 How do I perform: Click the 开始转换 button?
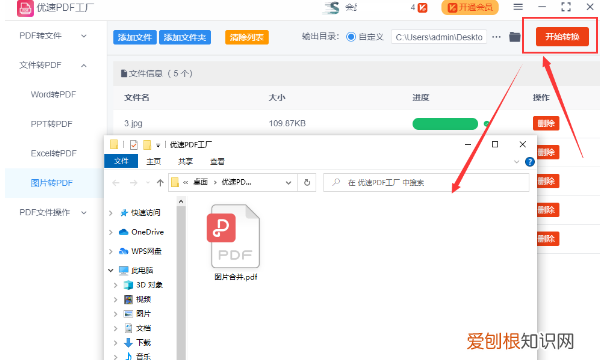coord(562,37)
